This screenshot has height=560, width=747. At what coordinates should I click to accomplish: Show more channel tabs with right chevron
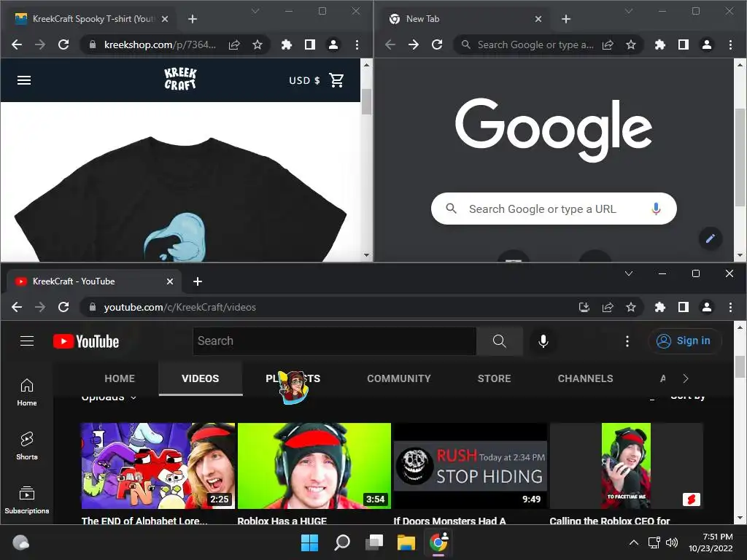point(686,378)
